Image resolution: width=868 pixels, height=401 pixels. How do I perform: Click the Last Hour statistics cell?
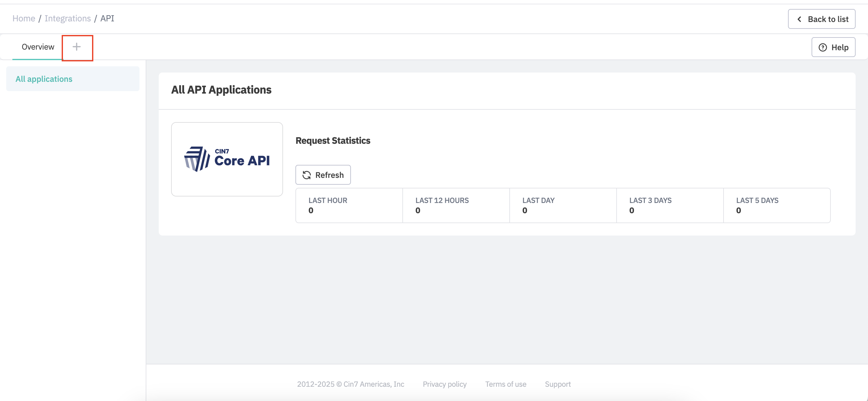(349, 205)
